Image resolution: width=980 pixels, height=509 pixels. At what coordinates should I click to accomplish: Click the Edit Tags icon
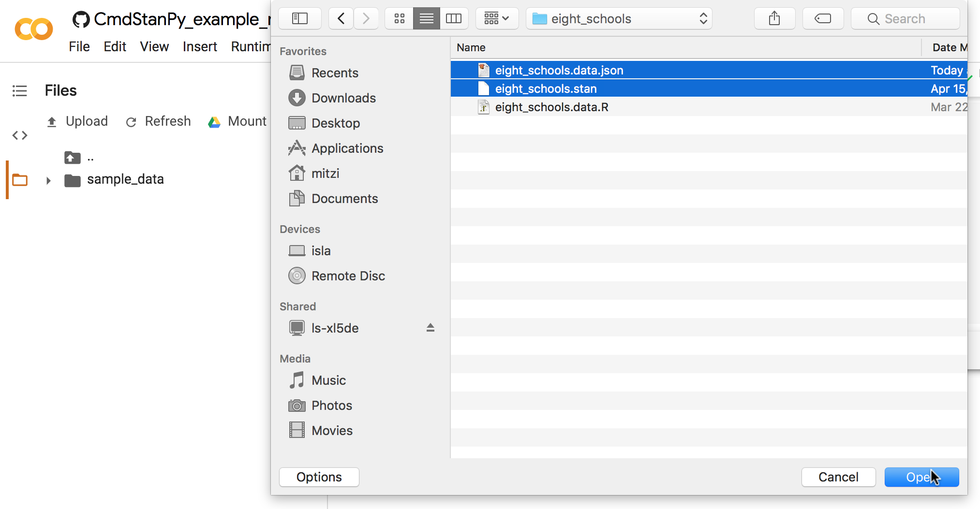[x=823, y=19]
